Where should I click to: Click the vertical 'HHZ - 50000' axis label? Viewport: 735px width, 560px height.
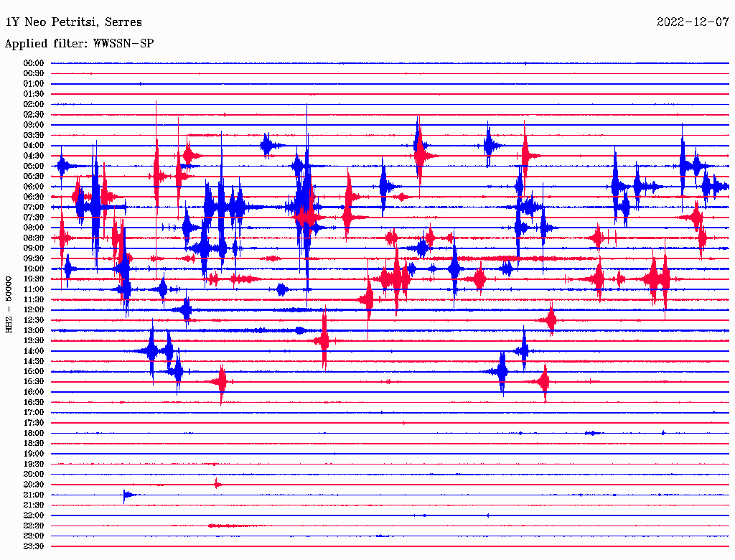(9, 304)
